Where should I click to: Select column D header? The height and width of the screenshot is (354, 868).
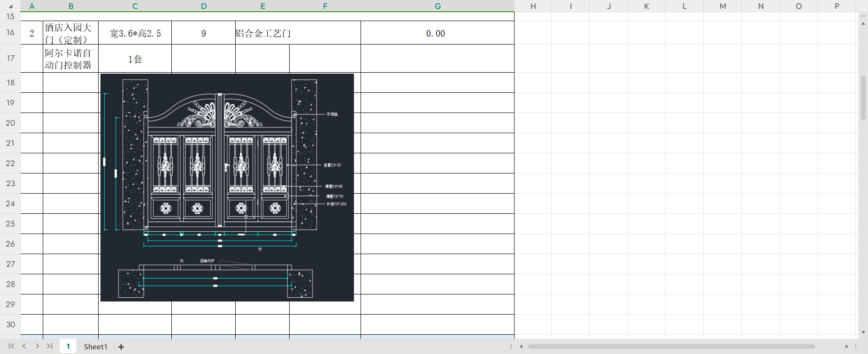(204, 6)
